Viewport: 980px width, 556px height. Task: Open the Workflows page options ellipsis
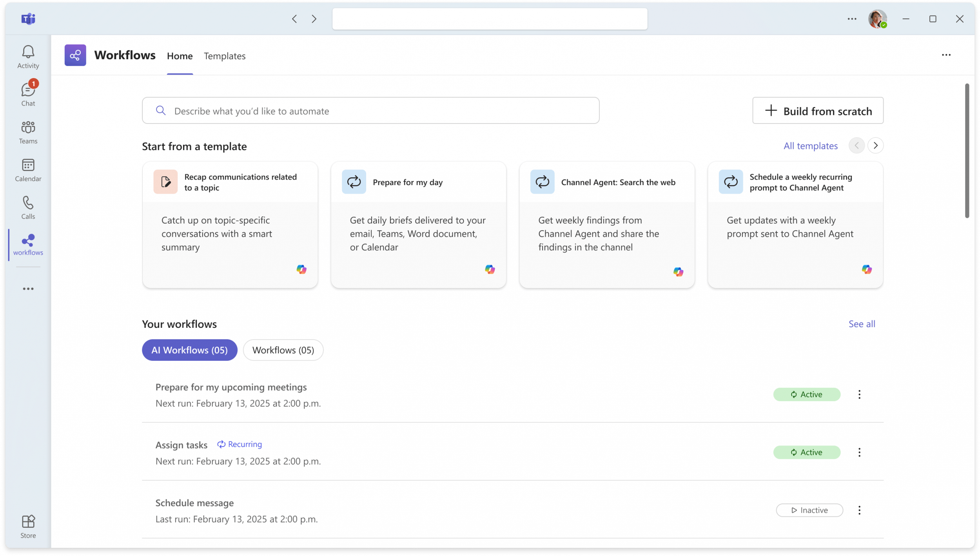point(946,55)
